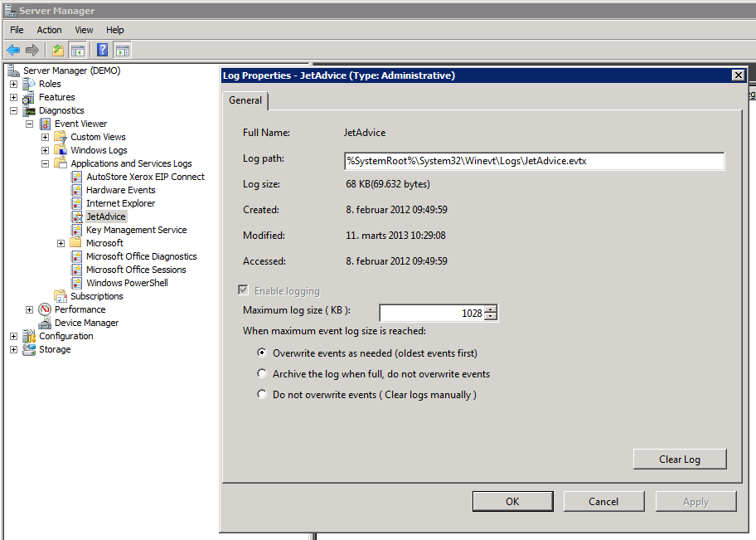Select Overwrite events as needed option
756x540 pixels.
pos(262,353)
